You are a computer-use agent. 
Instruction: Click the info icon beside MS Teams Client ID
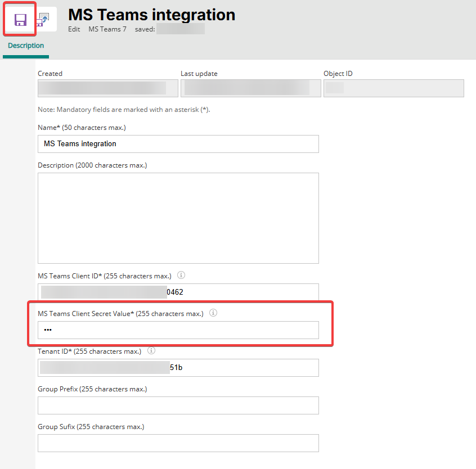pyautogui.click(x=181, y=275)
